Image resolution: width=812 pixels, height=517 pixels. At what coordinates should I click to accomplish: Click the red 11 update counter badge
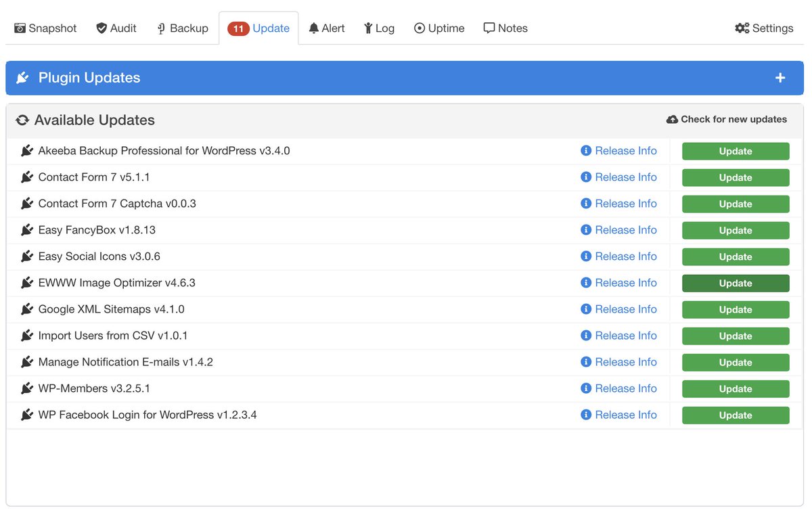click(x=238, y=28)
